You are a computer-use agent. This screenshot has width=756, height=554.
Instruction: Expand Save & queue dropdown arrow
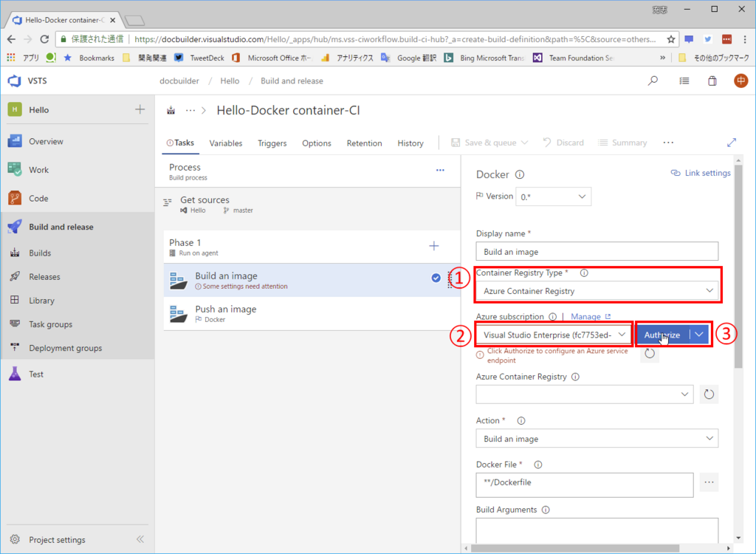pyautogui.click(x=525, y=143)
